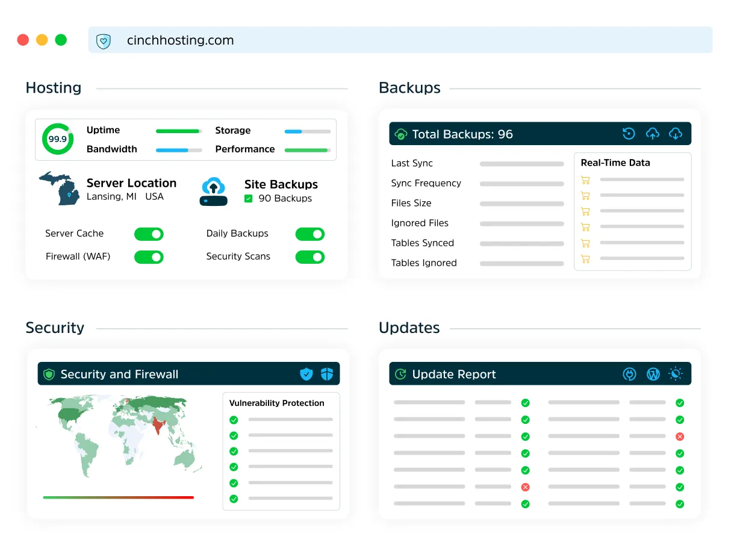Click the blue shield checkmark icon

tap(306, 374)
